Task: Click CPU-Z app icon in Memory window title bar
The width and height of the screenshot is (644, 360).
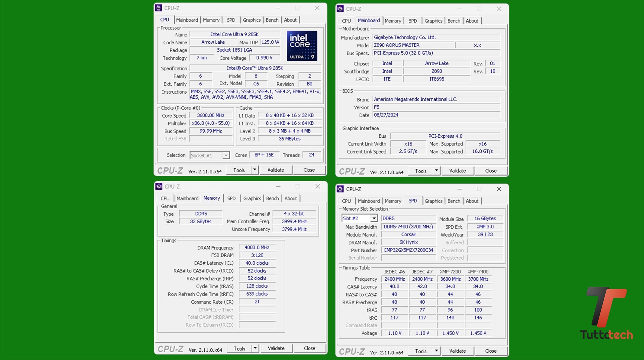Action: pos(159,186)
